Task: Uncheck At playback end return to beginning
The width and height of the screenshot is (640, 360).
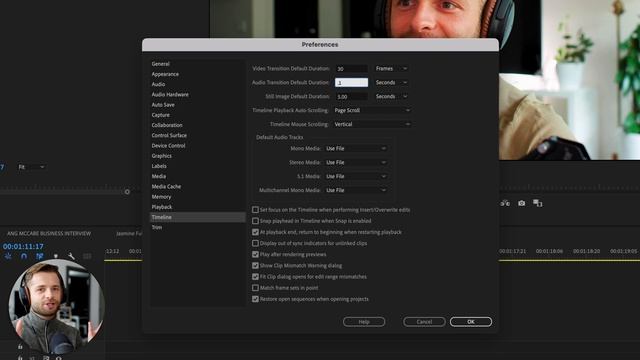Action: (256, 232)
